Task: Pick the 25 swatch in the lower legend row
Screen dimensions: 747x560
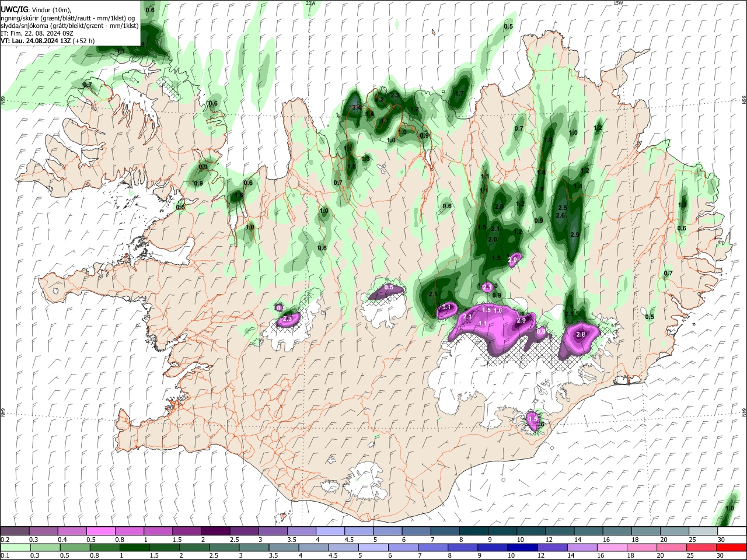Action: pos(702,547)
